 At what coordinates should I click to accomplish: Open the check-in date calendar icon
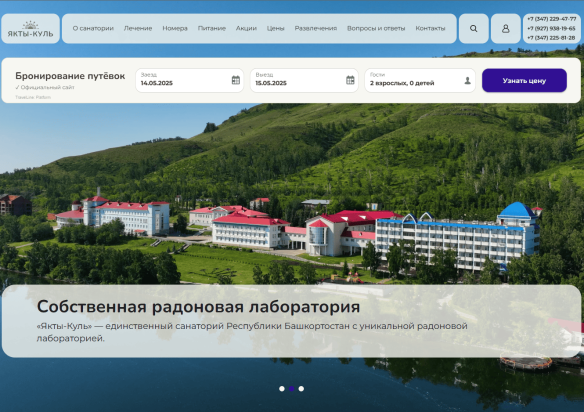(235, 80)
